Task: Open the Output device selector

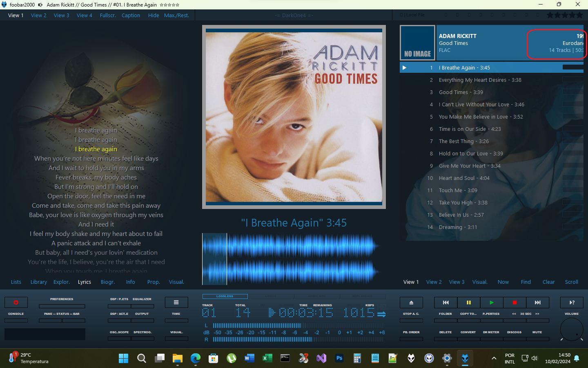Action: pyautogui.click(x=142, y=320)
